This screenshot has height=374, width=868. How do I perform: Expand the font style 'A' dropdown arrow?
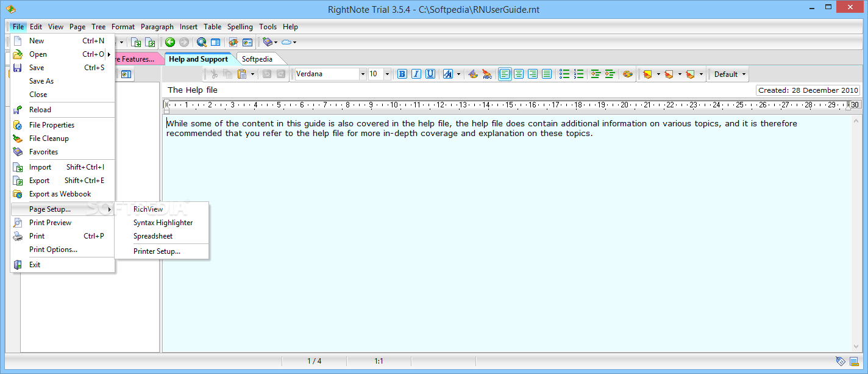tap(458, 74)
